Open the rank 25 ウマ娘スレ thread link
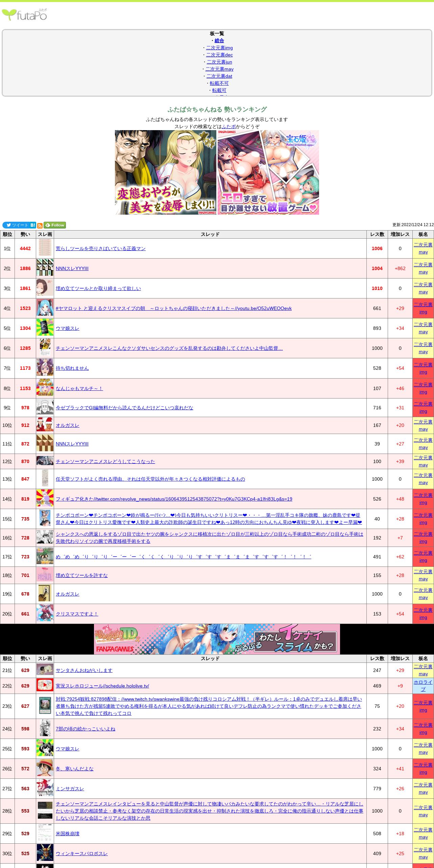This screenshot has width=434, height=868. click(68, 749)
